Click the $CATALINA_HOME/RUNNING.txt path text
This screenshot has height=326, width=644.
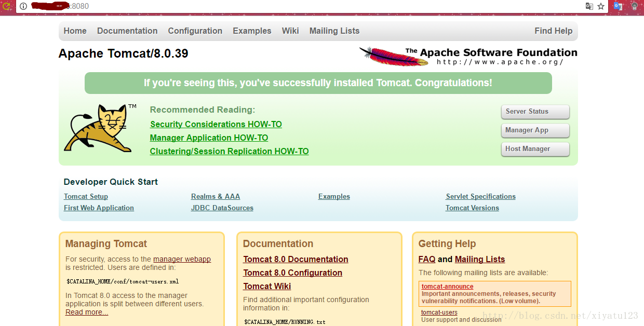285,322
